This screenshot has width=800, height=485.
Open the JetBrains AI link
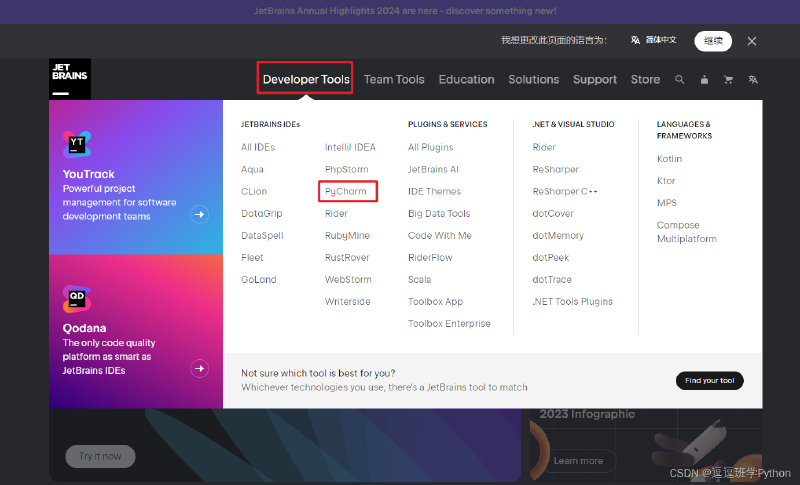433,169
